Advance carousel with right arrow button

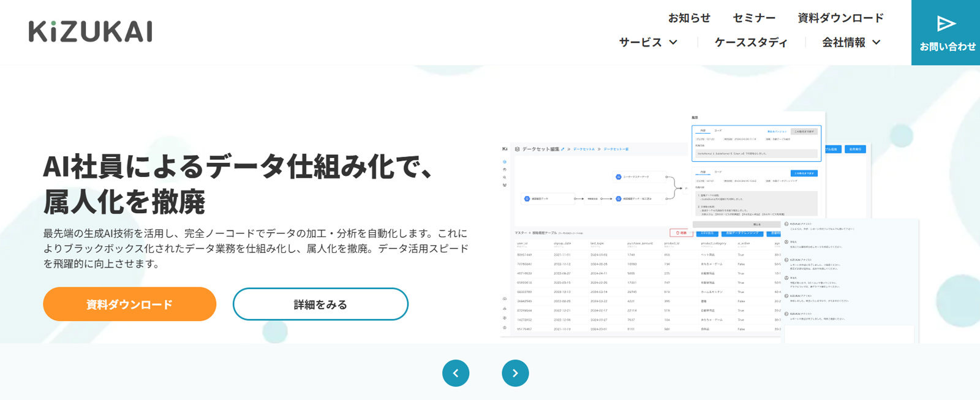[x=515, y=373]
